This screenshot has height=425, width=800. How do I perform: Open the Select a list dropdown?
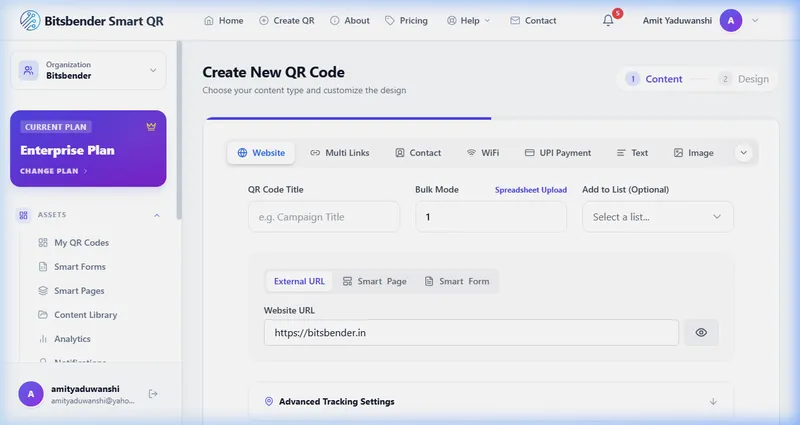pos(658,217)
